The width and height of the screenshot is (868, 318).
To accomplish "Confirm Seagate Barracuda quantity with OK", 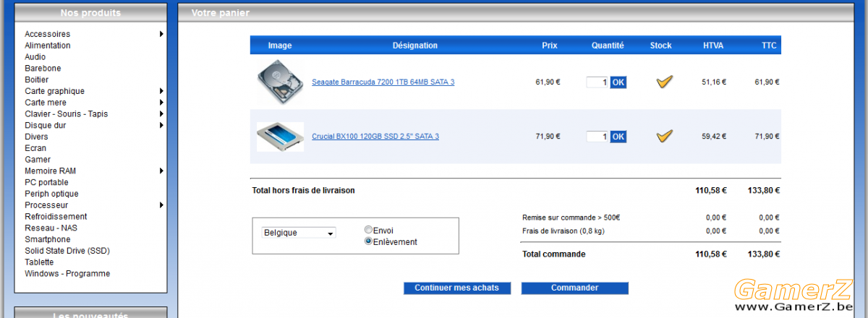I will coord(618,82).
